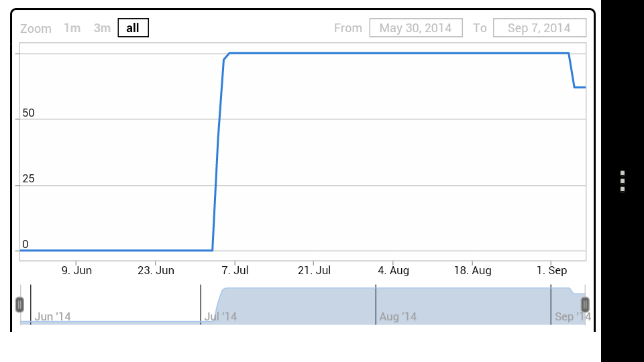
Task: Click the From date field
Action: (x=416, y=28)
